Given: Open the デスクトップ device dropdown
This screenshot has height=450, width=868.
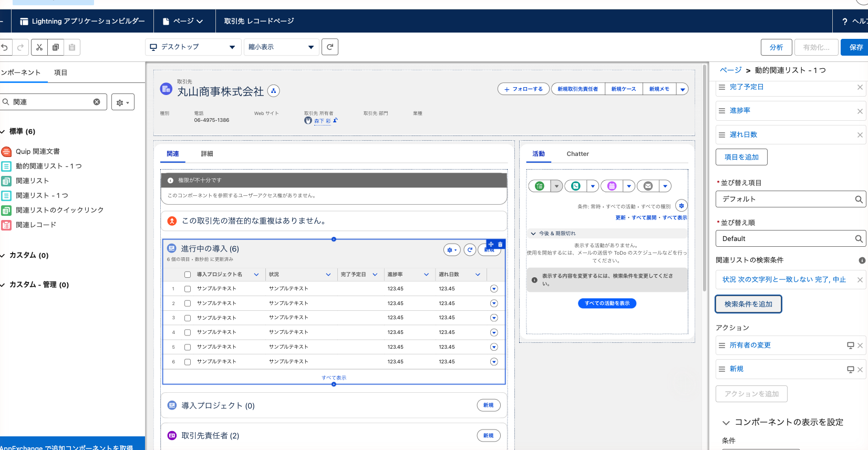Looking at the screenshot, I should (x=193, y=47).
